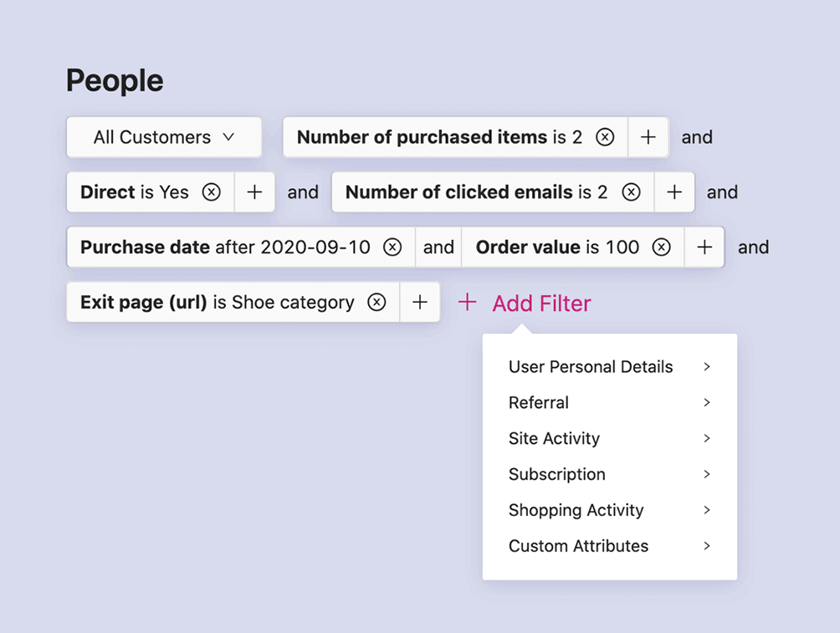Viewport: 840px width, 633px height.
Task: Open the All Customers dropdown
Action: tap(164, 137)
